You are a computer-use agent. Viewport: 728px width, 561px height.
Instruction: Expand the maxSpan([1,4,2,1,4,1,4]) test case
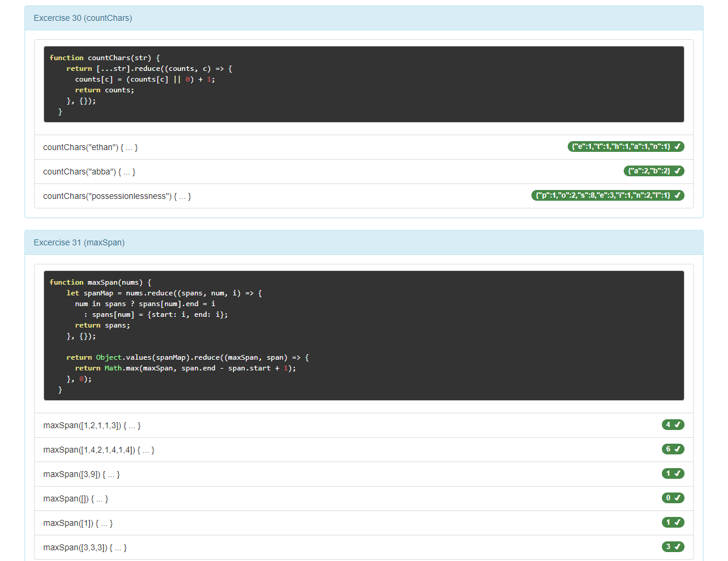[99, 450]
